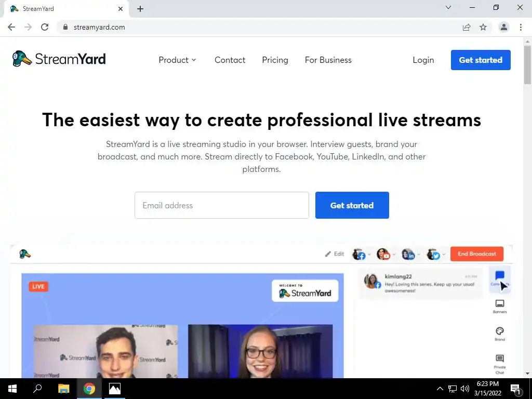532x399 pixels.
Task: Open a new tab with plus icon
Action: point(140,9)
